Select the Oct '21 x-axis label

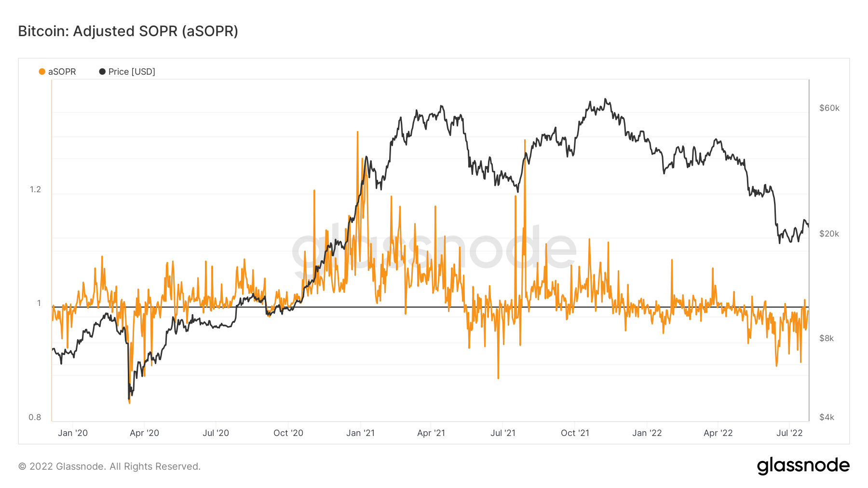click(575, 433)
